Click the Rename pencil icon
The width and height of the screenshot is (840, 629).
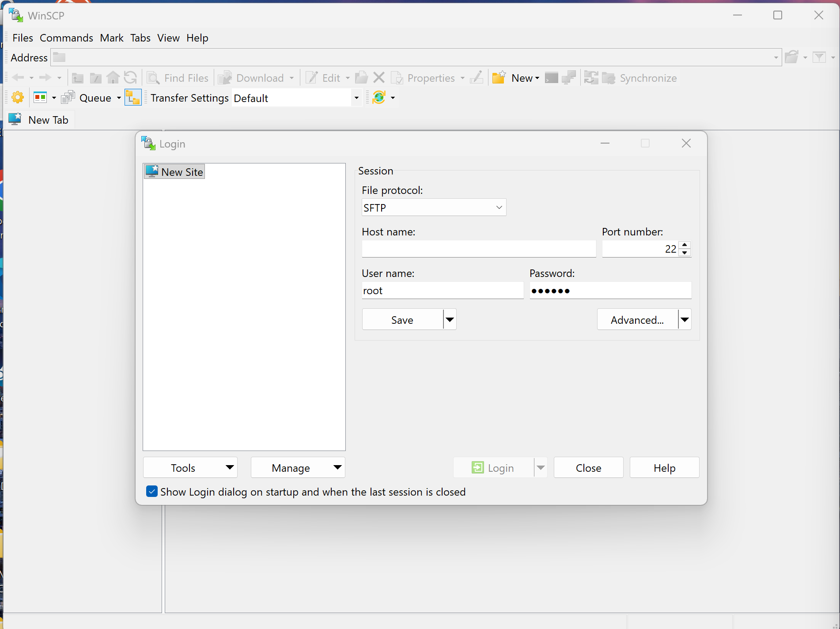coord(477,78)
